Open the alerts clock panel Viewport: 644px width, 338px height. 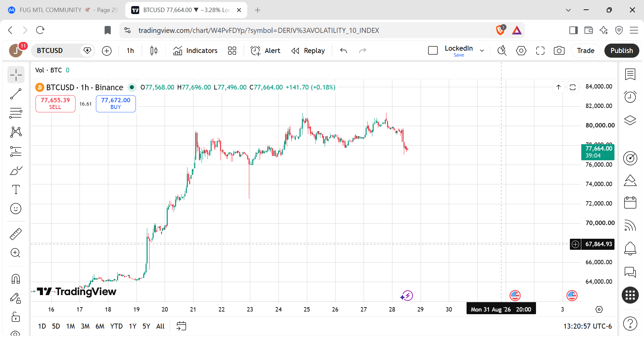point(630,97)
